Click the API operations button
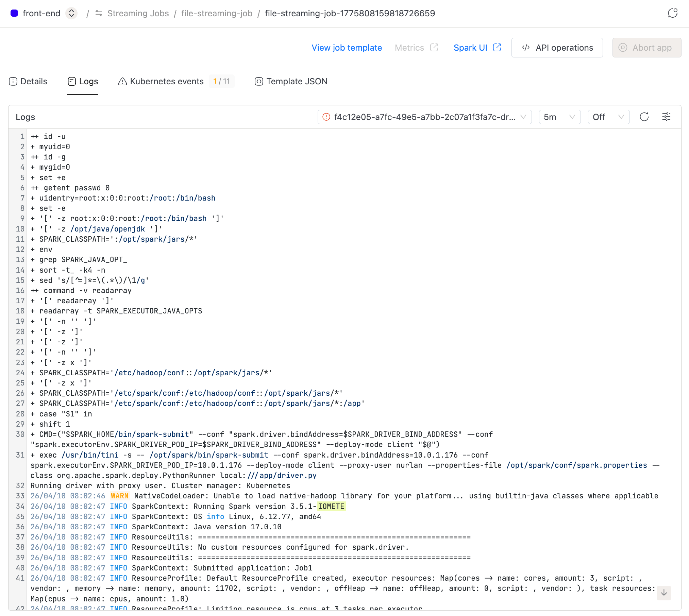 tap(557, 48)
